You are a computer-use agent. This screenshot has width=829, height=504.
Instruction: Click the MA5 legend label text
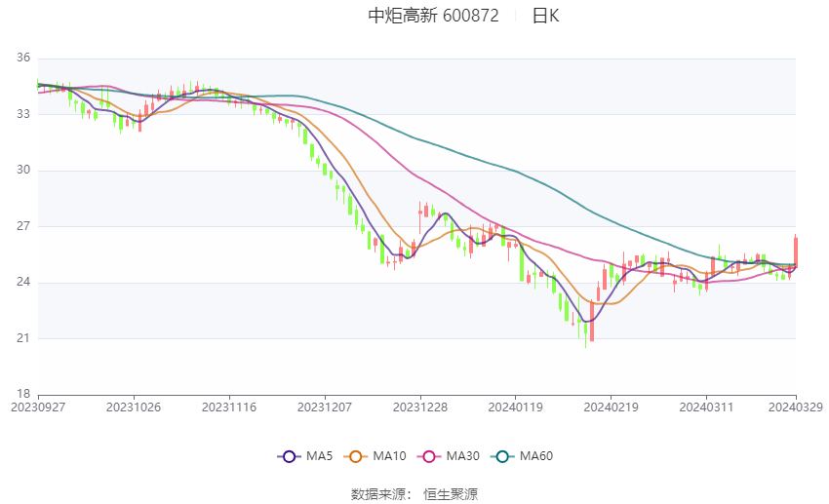(x=319, y=456)
